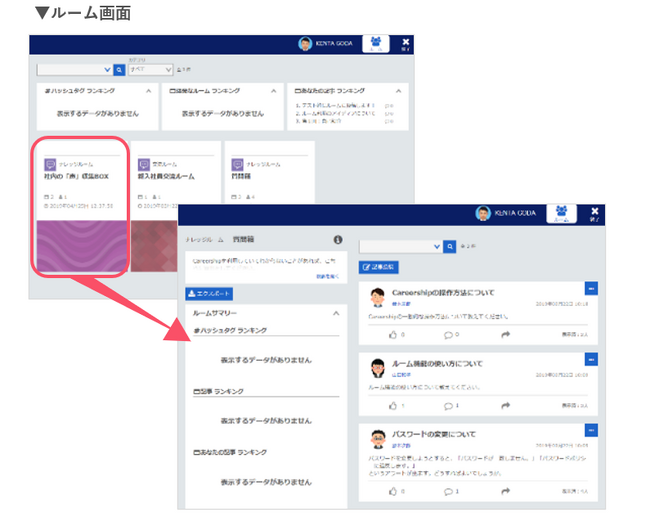Click the info icon beside the 質問箱 title
650x521 pixels.
[337, 240]
